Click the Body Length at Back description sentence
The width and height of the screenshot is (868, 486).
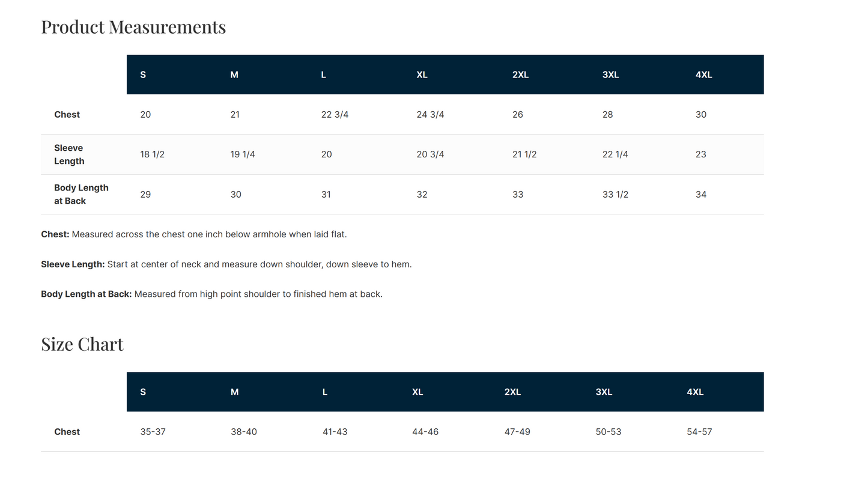pyautogui.click(x=211, y=294)
